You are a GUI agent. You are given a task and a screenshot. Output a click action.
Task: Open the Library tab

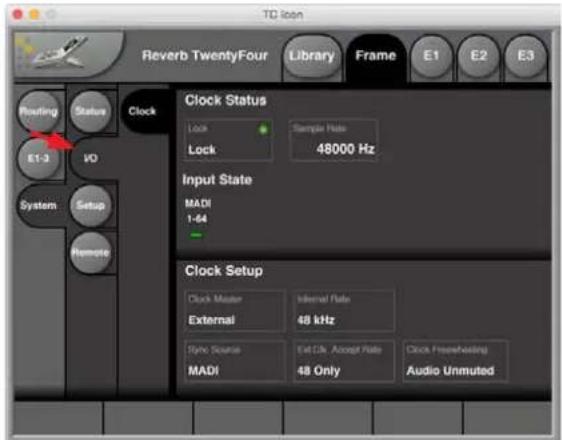pos(311,56)
